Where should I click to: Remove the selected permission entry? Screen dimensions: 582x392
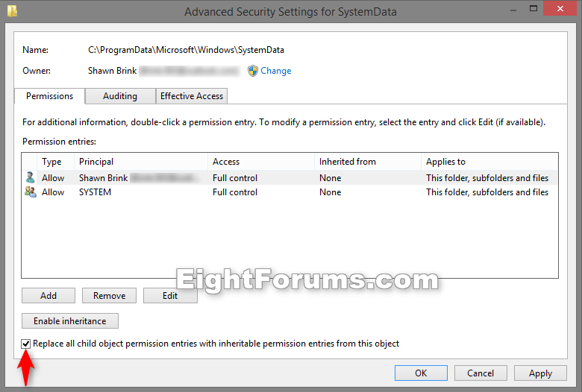point(109,296)
